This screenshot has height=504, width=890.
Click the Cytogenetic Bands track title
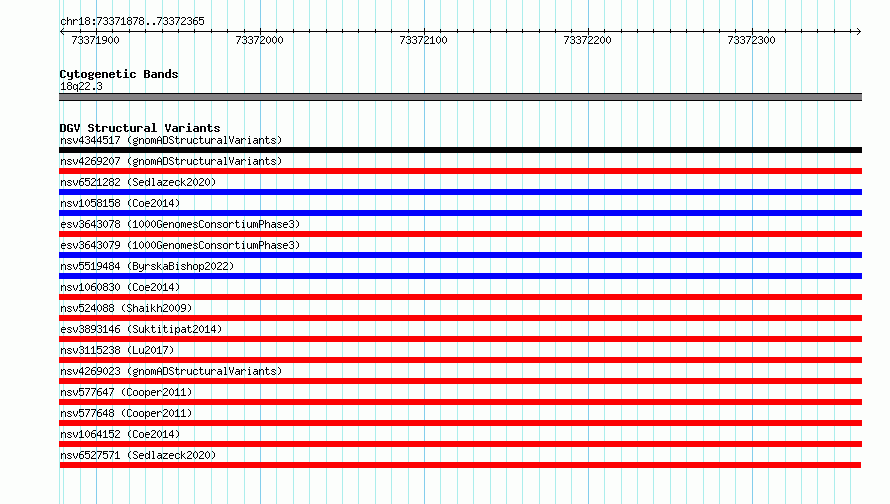point(119,74)
